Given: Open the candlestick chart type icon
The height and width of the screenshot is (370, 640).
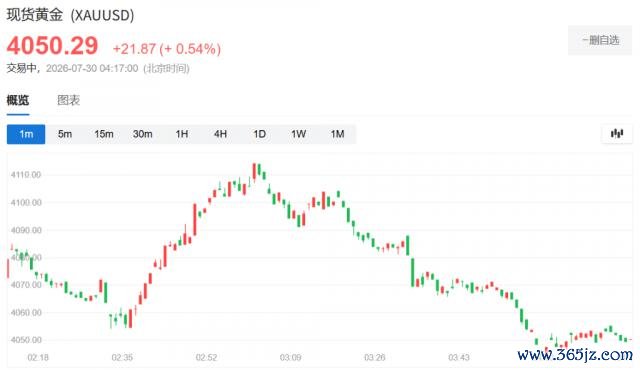Looking at the screenshot, I should pos(617,134).
